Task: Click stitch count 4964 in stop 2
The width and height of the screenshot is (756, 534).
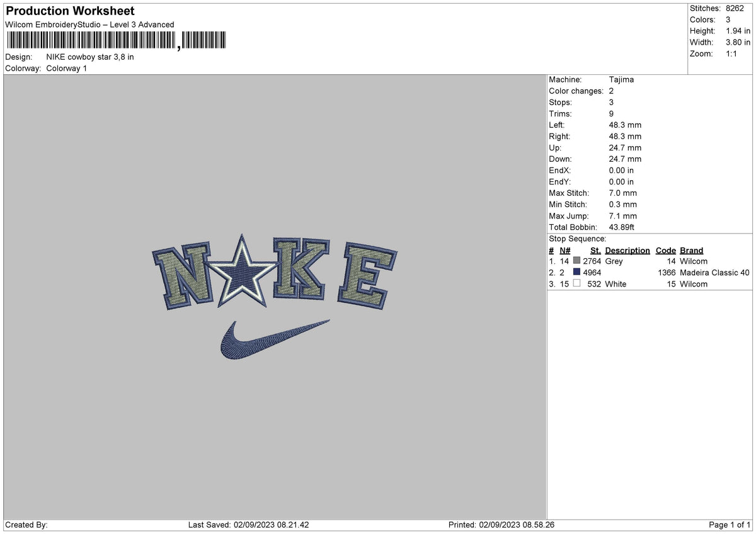Action: tap(592, 273)
